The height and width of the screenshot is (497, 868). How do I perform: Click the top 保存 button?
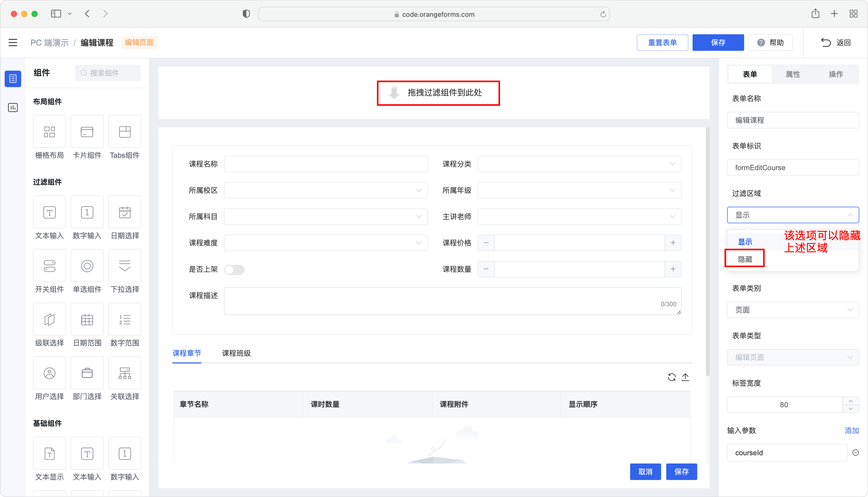(x=718, y=43)
